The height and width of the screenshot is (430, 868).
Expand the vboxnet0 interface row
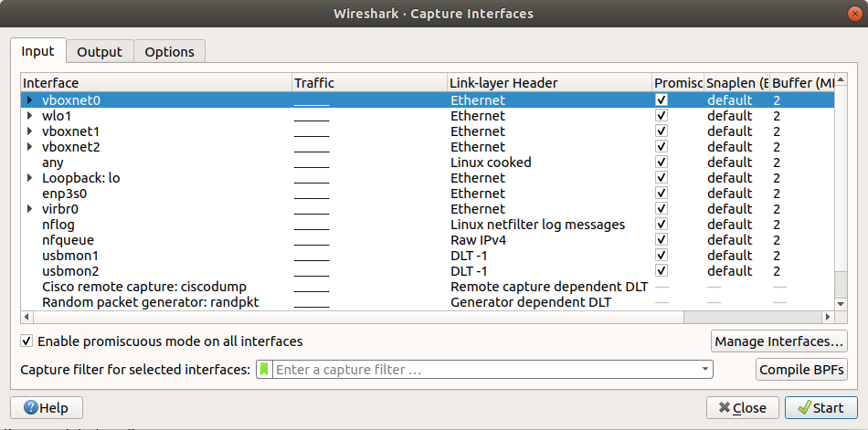[x=30, y=100]
